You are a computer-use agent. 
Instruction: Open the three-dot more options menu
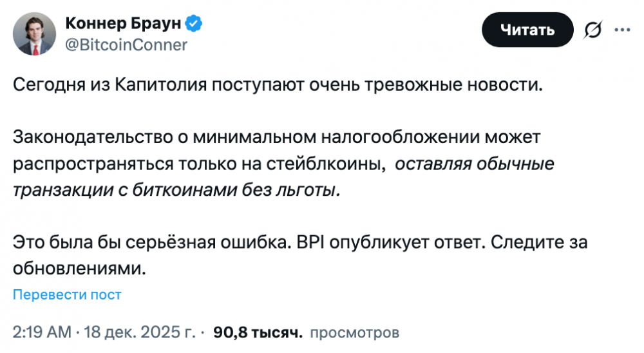pyautogui.click(x=622, y=30)
